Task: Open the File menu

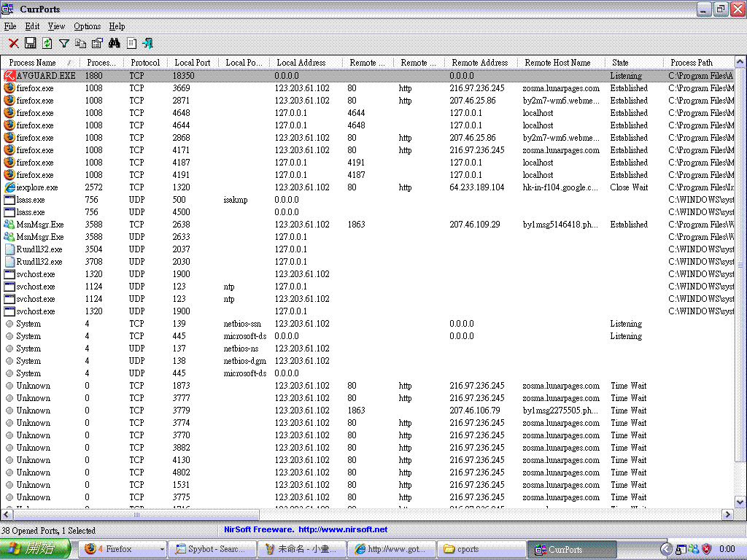Action: pos(10,26)
